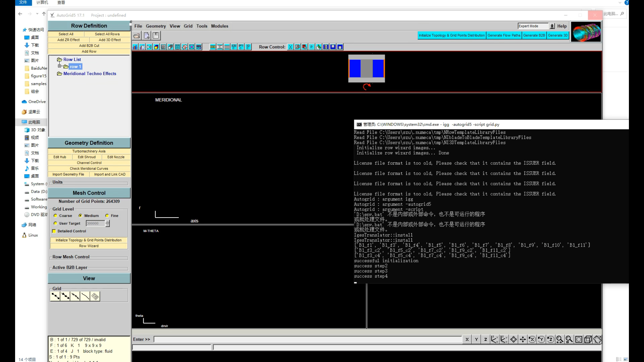Viewport: 644px width, 362px height.
Task: Open the Geometry menu
Action: pyautogui.click(x=156, y=26)
